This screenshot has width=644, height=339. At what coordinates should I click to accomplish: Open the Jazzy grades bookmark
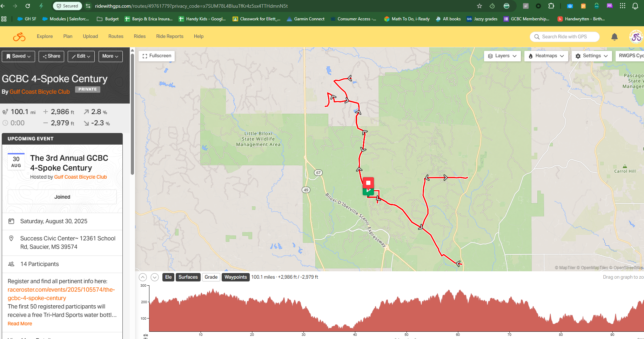coord(482,19)
